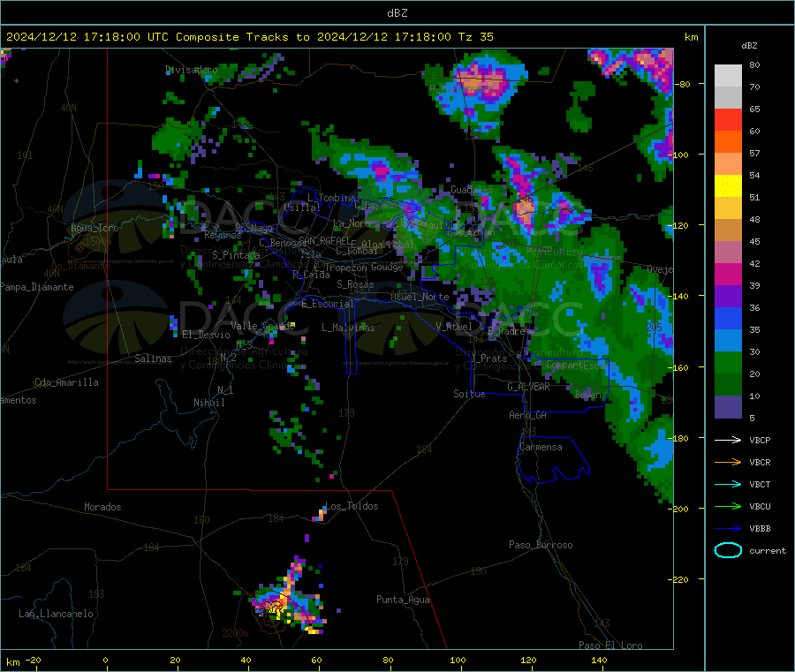The image size is (795, 672).
Task: Select the green 30 dBZ color swatch
Action: pos(728,362)
